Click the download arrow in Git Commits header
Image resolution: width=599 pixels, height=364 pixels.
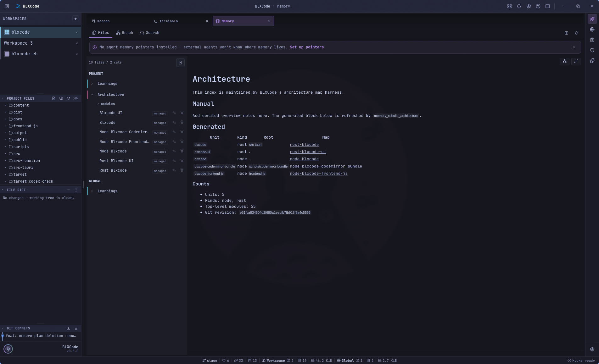(76, 328)
